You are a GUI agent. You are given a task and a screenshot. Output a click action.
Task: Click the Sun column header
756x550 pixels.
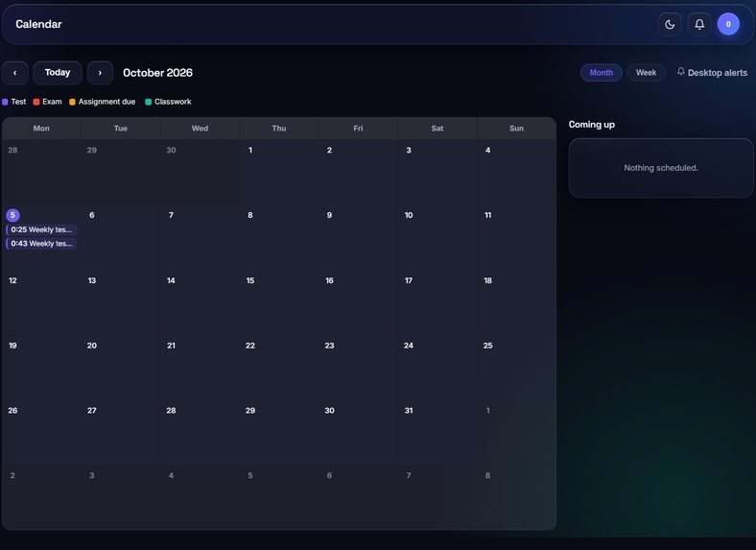click(x=516, y=129)
